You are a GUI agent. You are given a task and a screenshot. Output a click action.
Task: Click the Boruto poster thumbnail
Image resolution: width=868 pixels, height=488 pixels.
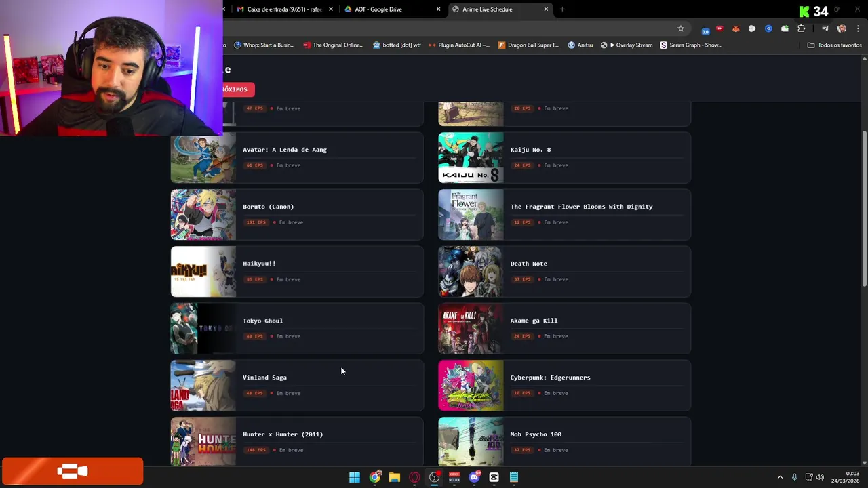pyautogui.click(x=203, y=215)
